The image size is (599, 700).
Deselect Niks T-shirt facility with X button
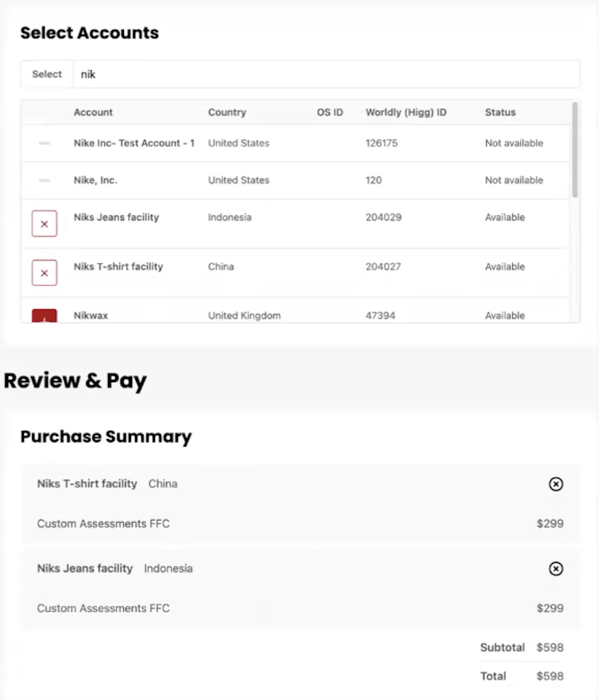click(44, 273)
